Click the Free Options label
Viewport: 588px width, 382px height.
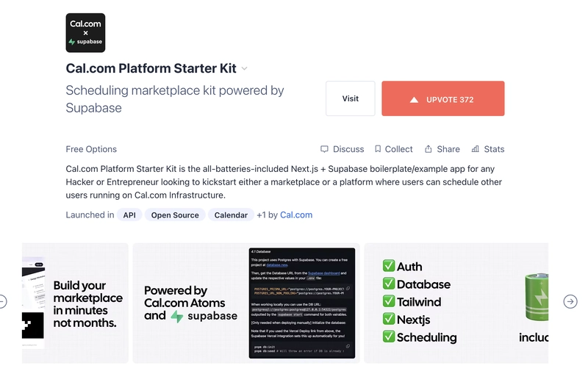coord(91,149)
